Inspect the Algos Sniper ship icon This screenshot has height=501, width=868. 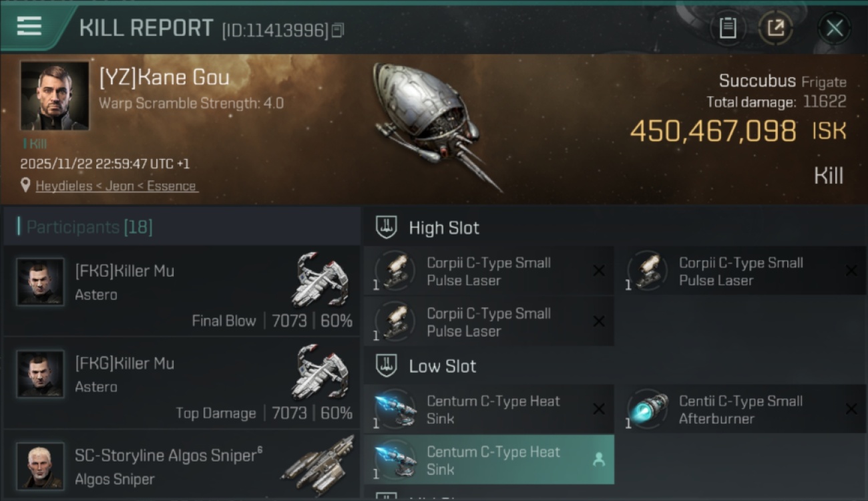pyautogui.click(x=318, y=464)
